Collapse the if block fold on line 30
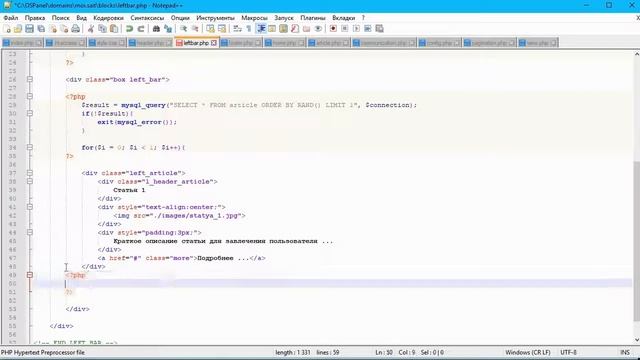The height and width of the screenshot is (360, 640). [x=30, y=113]
